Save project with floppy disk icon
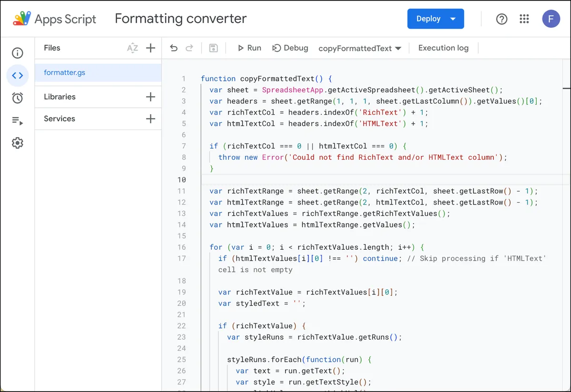Viewport: 571px width, 392px height. [214, 48]
